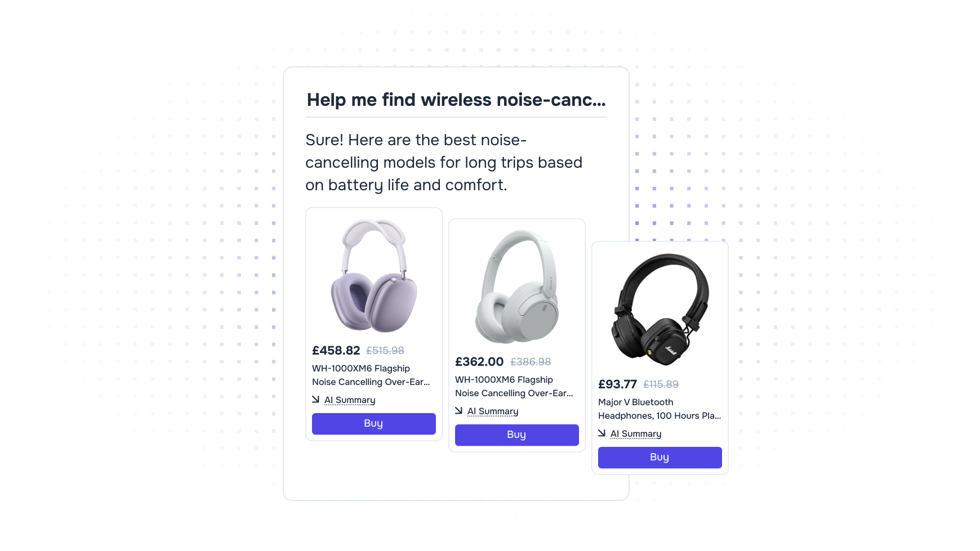Click the £362.00 price
Image resolution: width=980 pixels, height=551 pixels.
(479, 362)
